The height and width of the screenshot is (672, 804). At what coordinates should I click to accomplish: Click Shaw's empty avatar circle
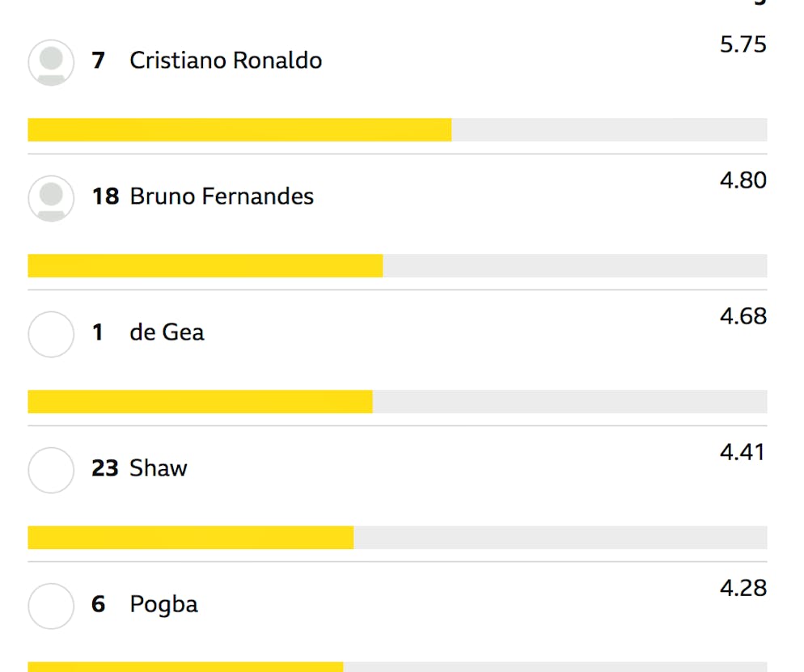51,470
